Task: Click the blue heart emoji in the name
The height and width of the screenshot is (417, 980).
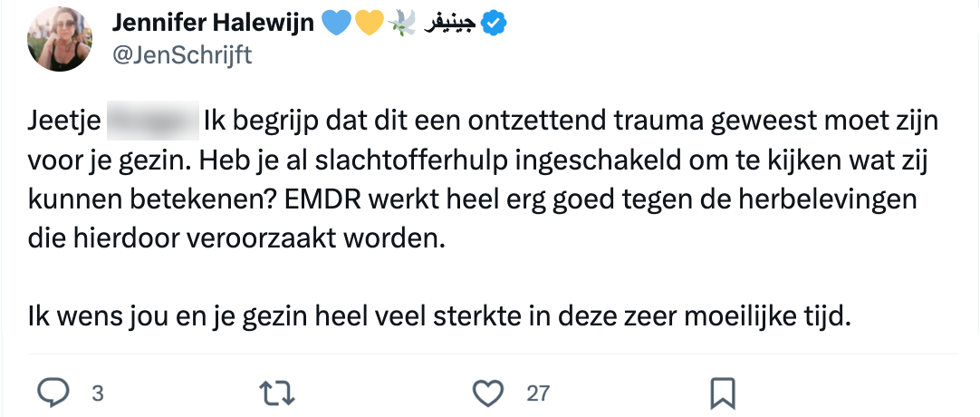Action: tap(335, 24)
